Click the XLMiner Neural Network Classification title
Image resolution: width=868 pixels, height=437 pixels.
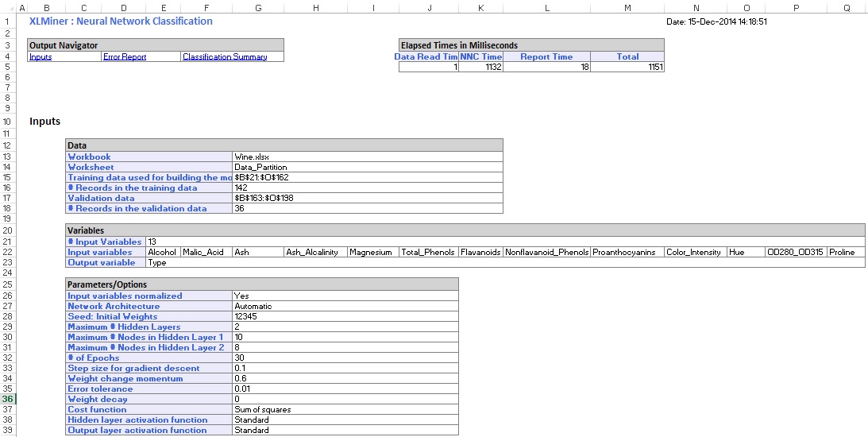click(121, 21)
